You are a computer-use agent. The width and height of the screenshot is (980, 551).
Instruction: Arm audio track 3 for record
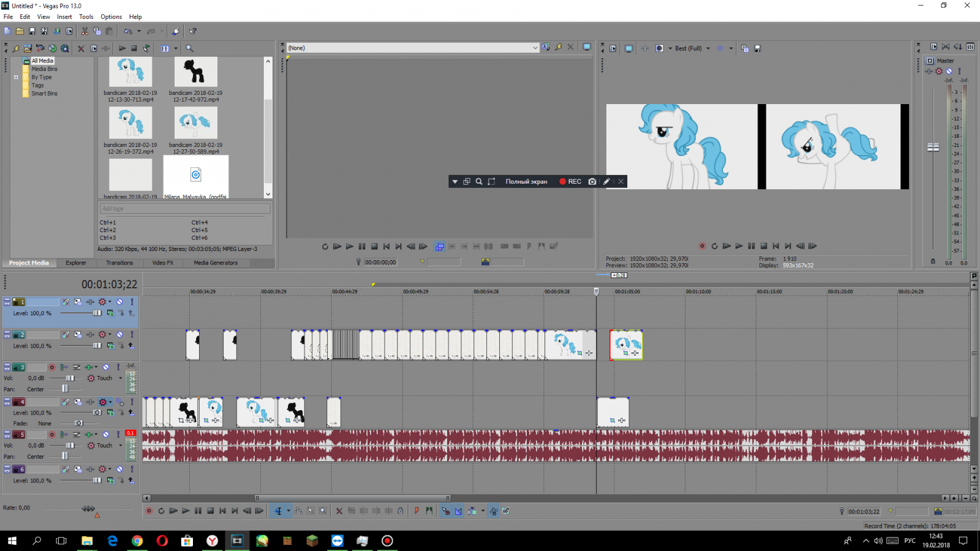tap(52, 367)
